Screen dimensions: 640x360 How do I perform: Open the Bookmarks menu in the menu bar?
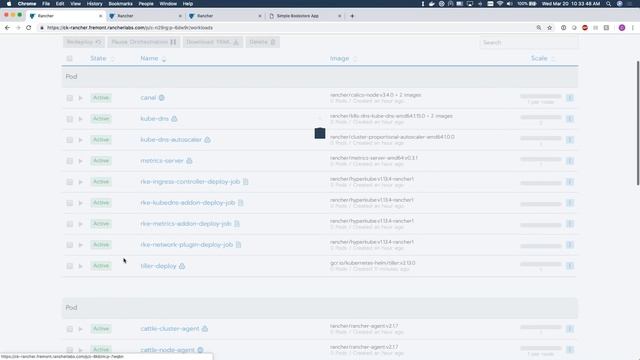click(x=120, y=4)
